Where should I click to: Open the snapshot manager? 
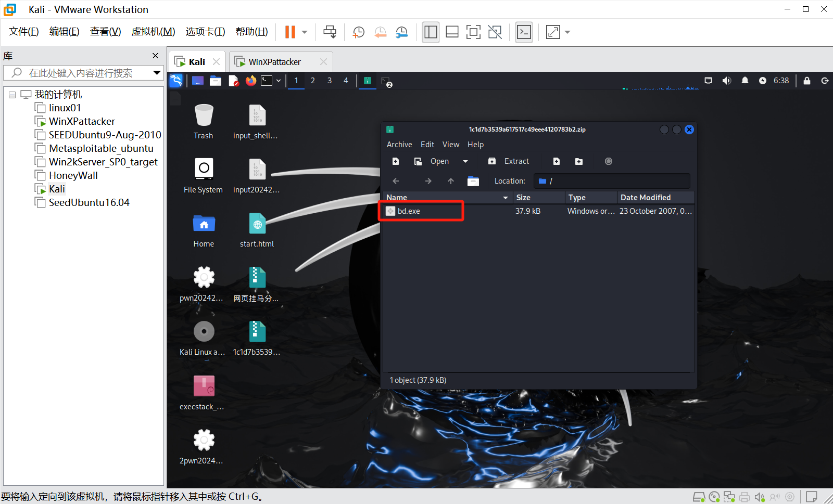click(402, 32)
